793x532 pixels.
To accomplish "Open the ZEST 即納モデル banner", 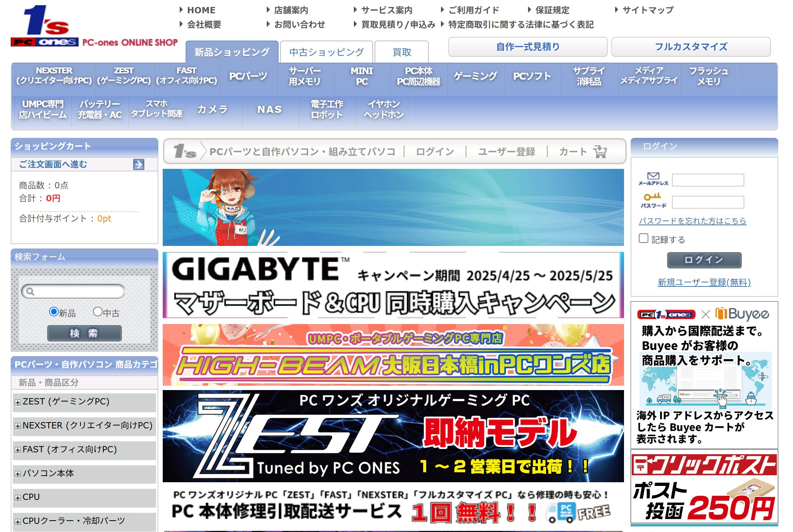I will 393,436.
